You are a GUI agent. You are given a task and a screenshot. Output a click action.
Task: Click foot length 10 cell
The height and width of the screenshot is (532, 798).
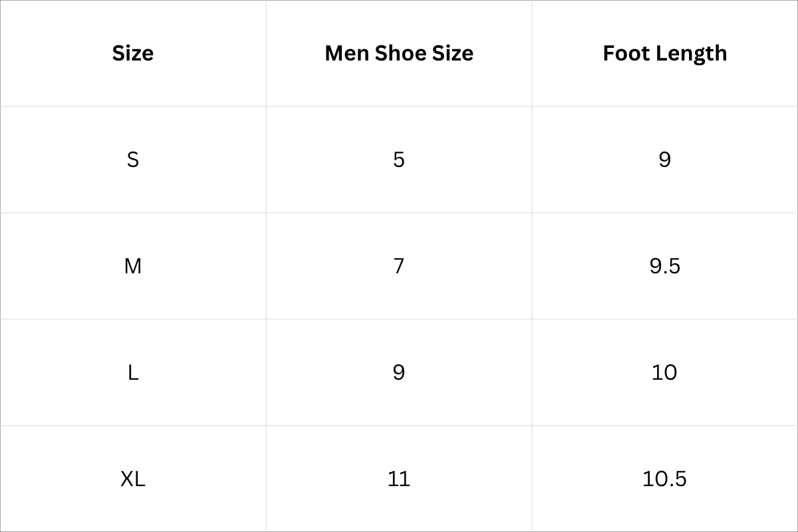click(665, 372)
